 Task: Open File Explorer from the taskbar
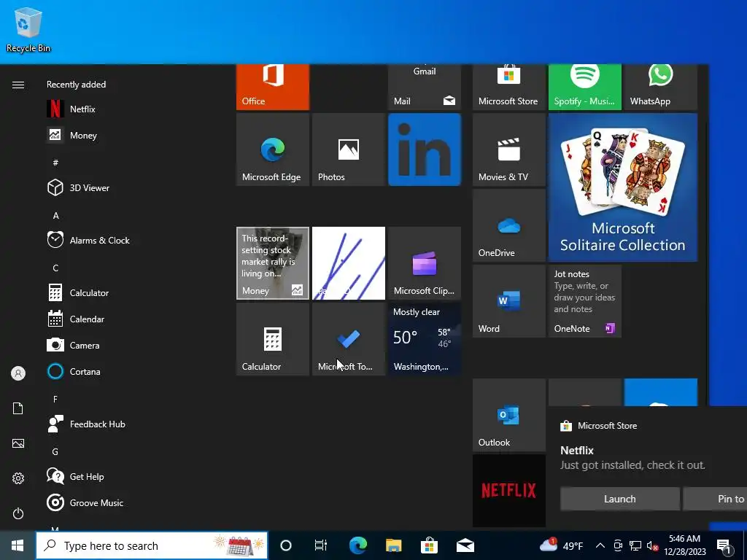[393, 545]
